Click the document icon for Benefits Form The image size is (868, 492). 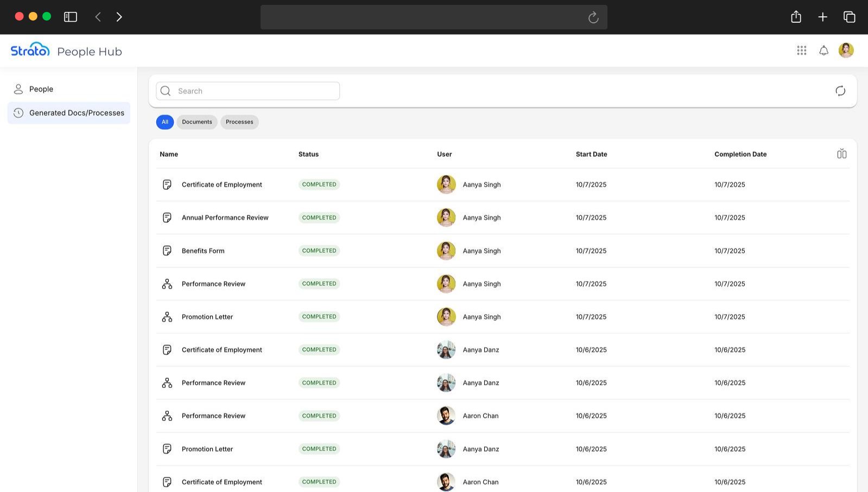coord(167,251)
